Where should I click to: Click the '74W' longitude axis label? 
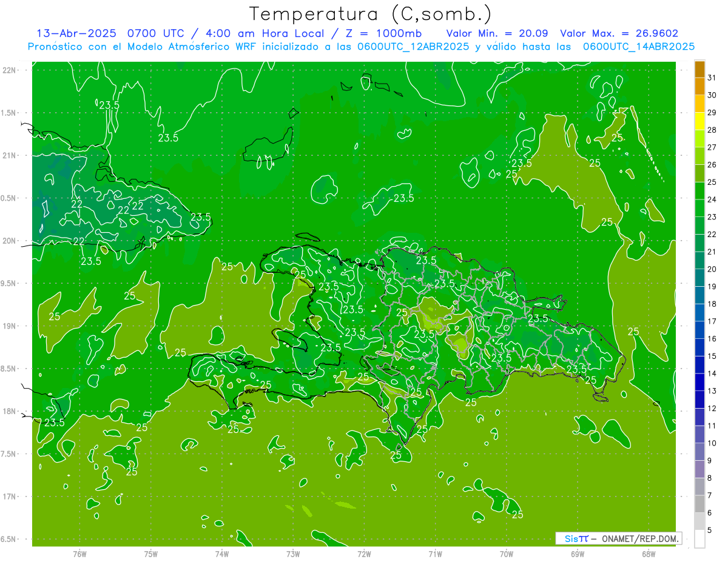point(221,554)
